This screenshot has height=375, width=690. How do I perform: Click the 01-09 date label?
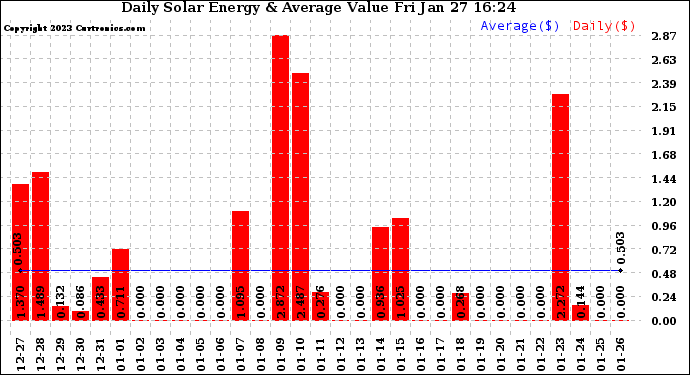(x=280, y=355)
